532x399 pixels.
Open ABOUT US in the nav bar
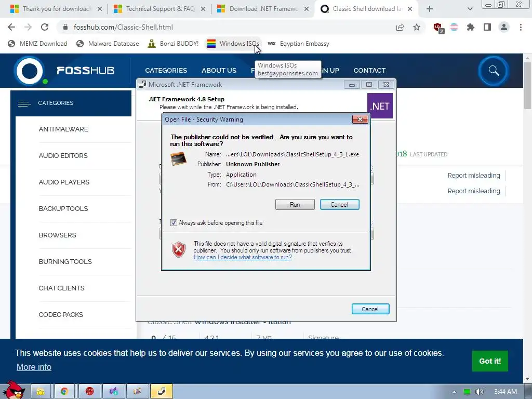click(x=219, y=71)
